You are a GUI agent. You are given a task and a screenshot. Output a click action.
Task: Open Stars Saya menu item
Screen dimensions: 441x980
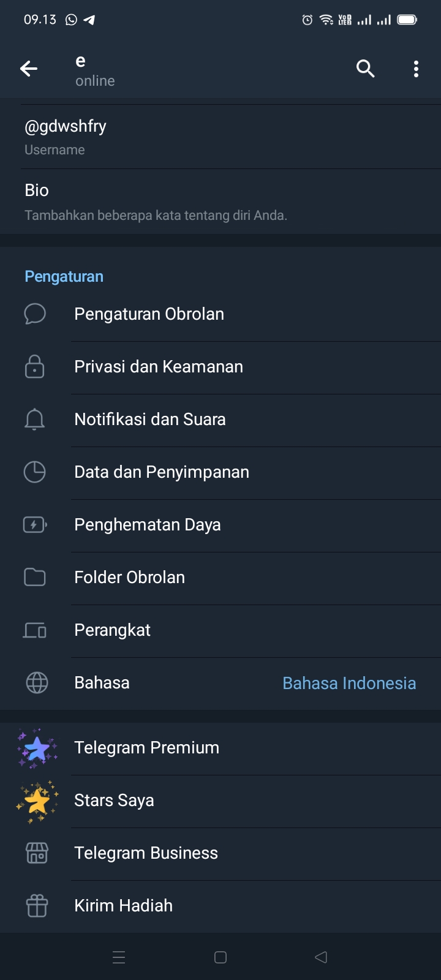[x=115, y=801]
